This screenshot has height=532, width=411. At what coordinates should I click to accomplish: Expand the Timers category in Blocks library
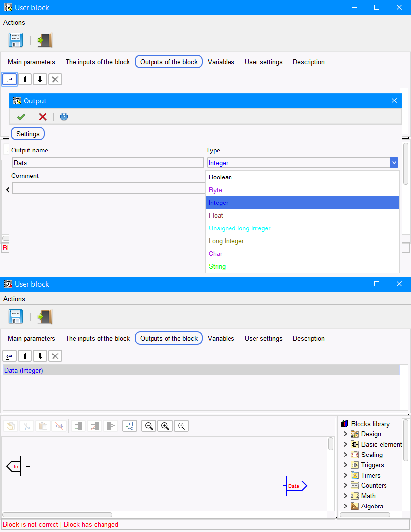point(345,475)
